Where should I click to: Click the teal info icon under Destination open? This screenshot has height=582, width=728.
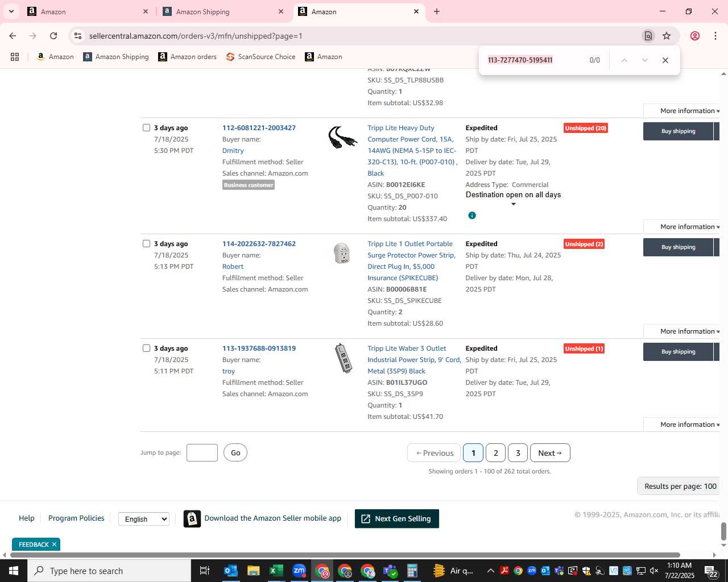pyautogui.click(x=472, y=215)
